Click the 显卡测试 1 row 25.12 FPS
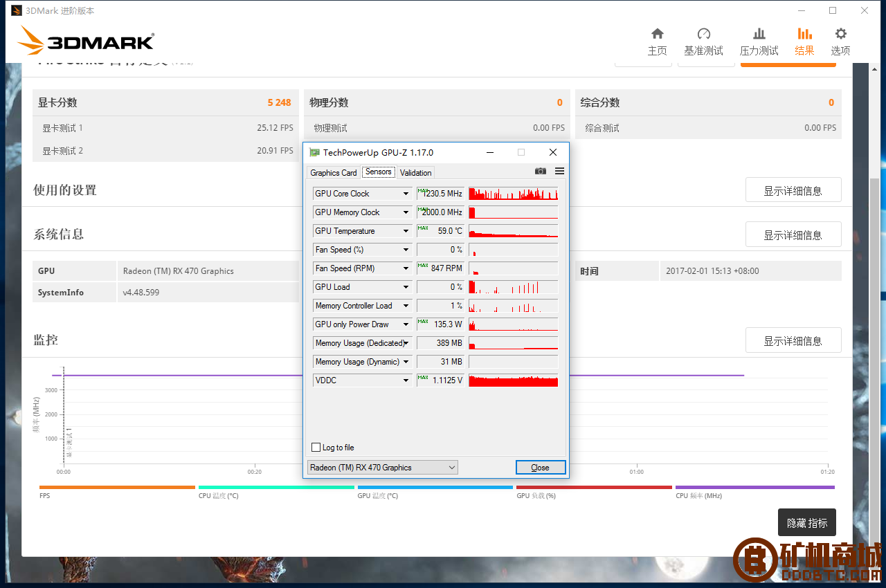 tap(165, 128)
